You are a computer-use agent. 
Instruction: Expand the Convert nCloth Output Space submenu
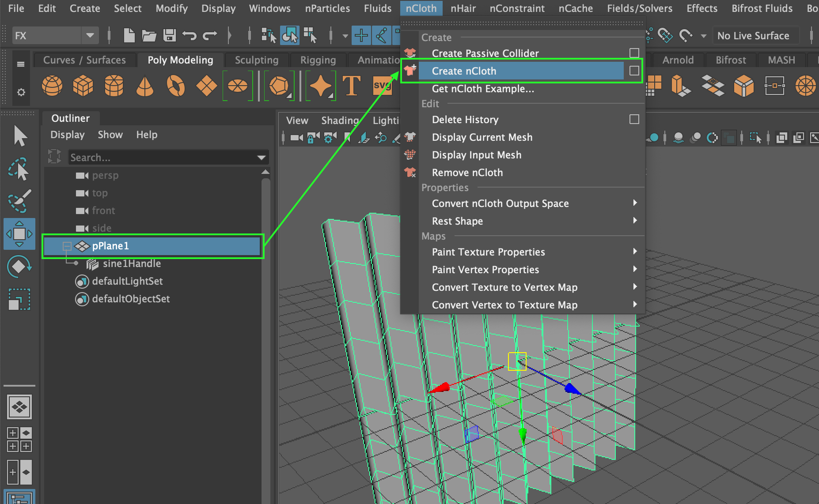tap(635, 203)
